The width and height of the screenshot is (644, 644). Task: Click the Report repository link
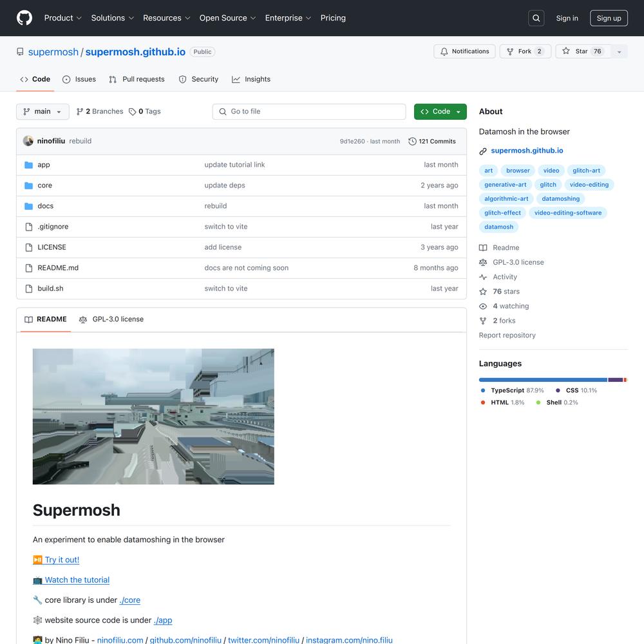click(x=507, y=335)
